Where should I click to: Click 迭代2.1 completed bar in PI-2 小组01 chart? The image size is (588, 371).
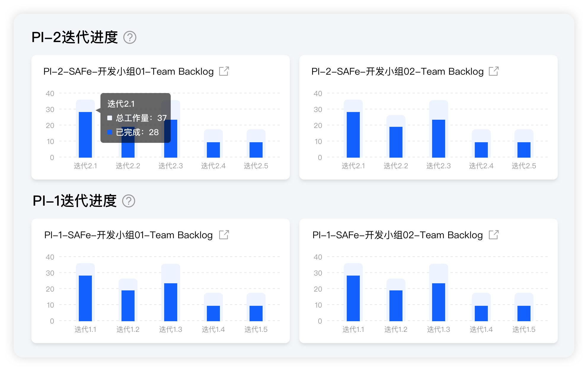tap(85, 135)
